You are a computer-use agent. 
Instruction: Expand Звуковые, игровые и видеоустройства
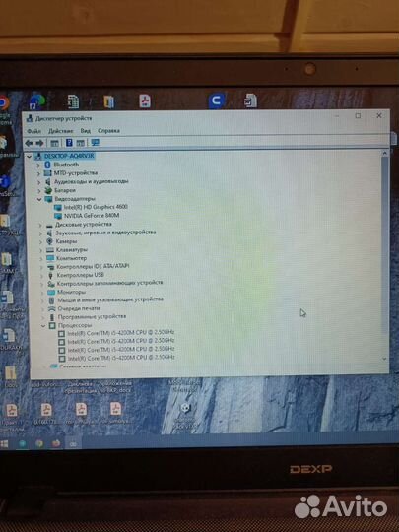[40, 233]
